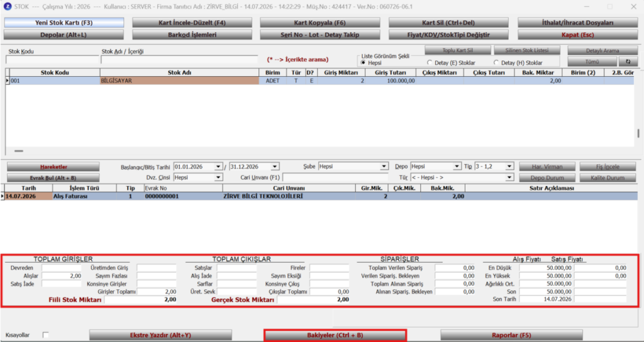The width and height of the screenshot is (644, 342).
Task: Click the Raporlar (F5) button
Action: pos(511,335)
